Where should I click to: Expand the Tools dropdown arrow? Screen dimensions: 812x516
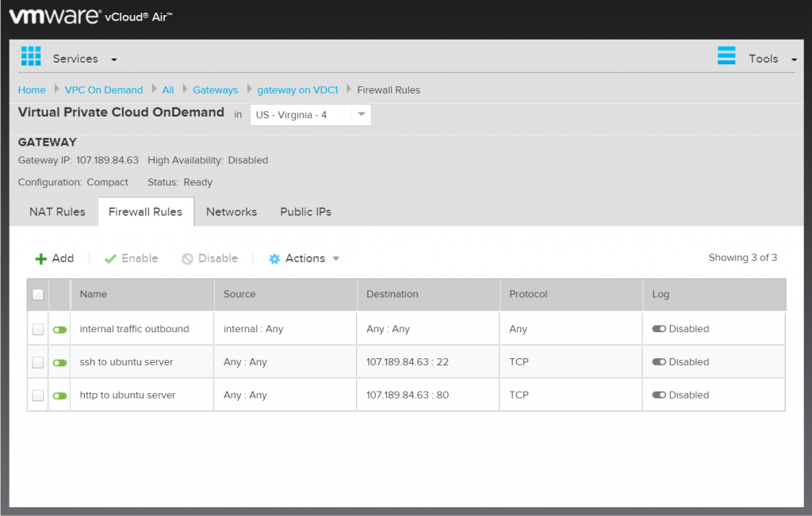pos(794,59)
